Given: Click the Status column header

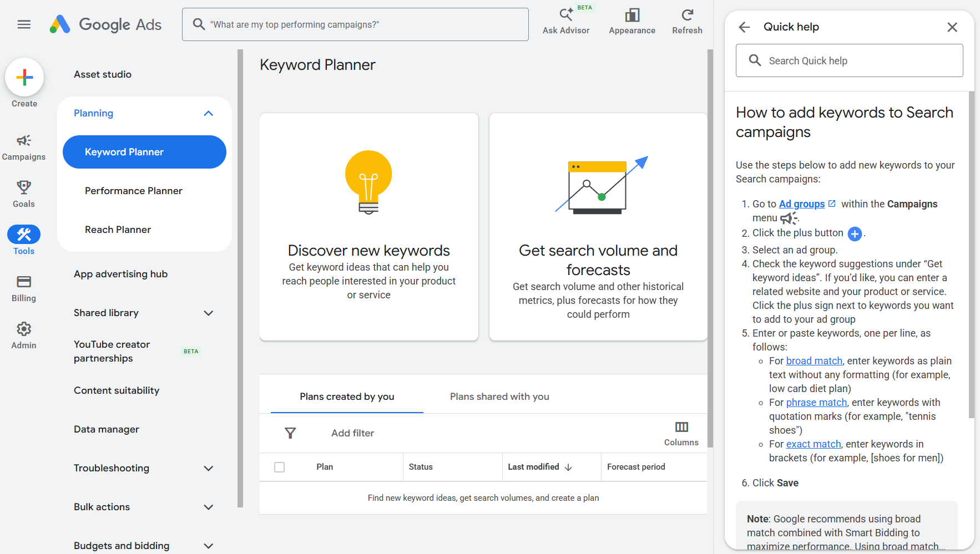Looking at the screenshot, I should (x=421, y=467).
